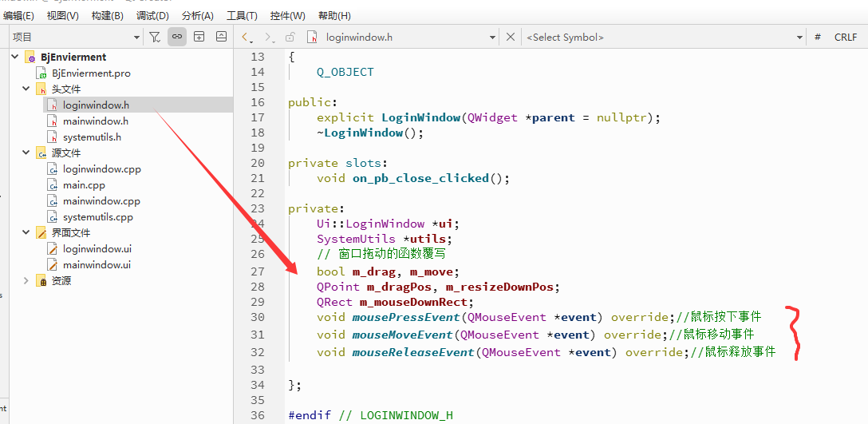Click the main.cpp source file icon
Viewport: 868px width, 424px height.
tap(53, 185)
